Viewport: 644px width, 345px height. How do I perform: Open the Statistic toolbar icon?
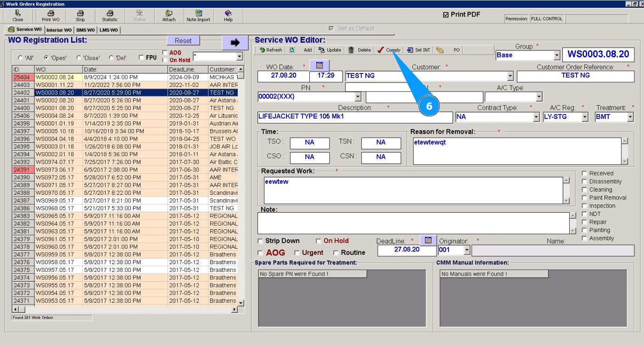(110, 16)
